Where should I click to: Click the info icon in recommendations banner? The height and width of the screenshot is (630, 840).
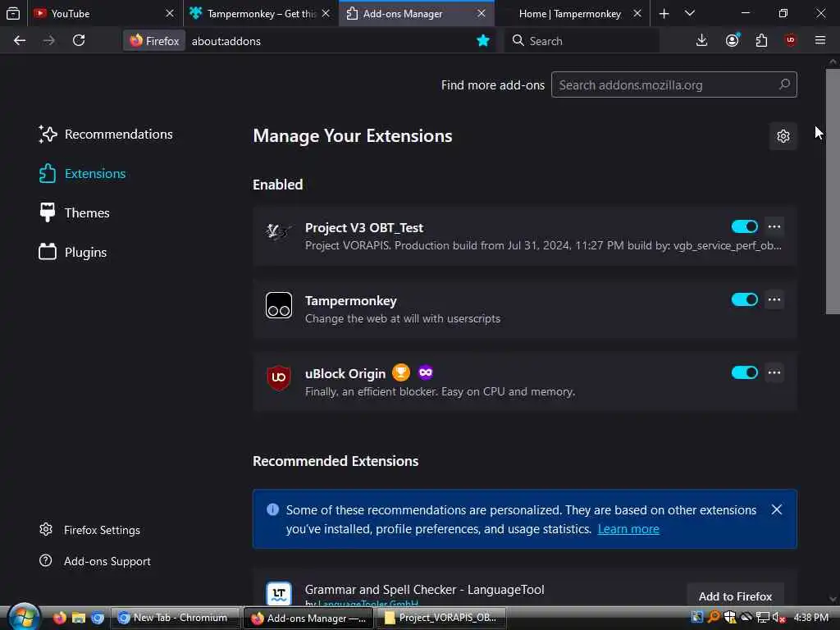[x=272, y=509]
